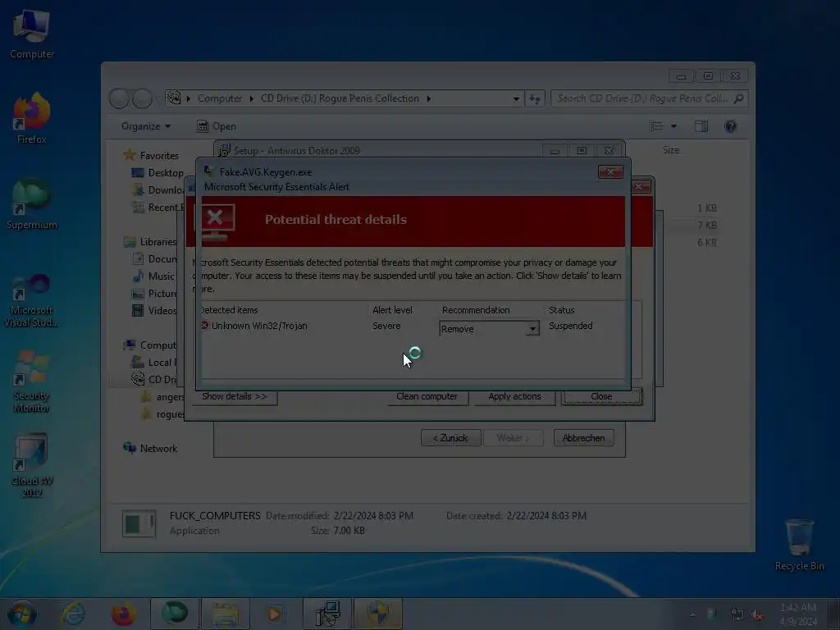
Task: Click the 7 KB file size row
Action: pyautogui.click(x=707, y=225)
